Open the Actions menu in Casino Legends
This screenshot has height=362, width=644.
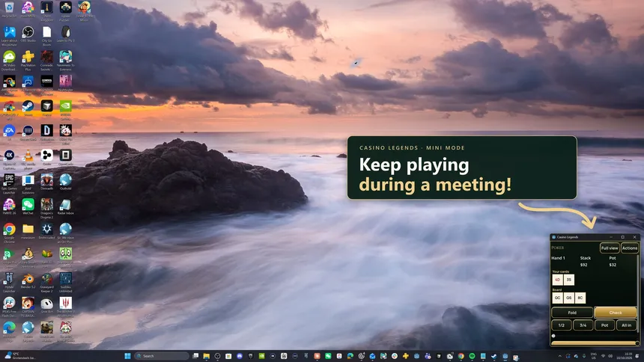629,248
